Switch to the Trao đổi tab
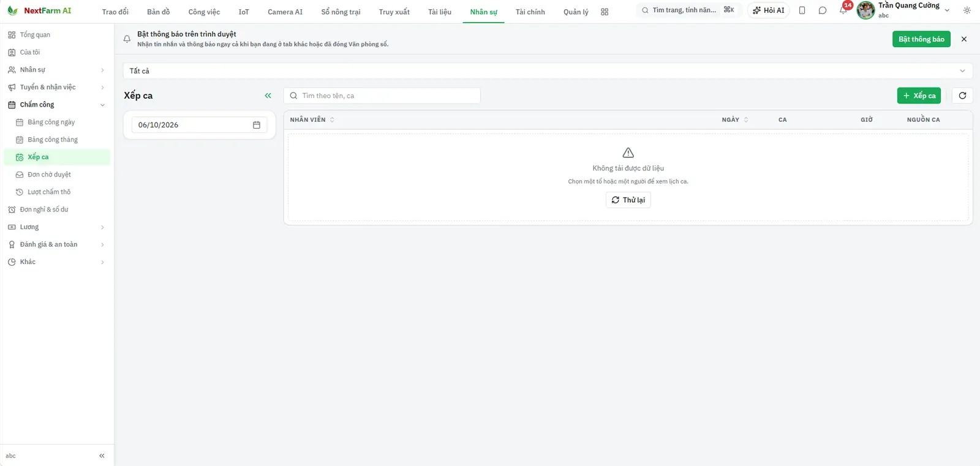980x466 pixels. pyautogui.click(x=115, y=12)
